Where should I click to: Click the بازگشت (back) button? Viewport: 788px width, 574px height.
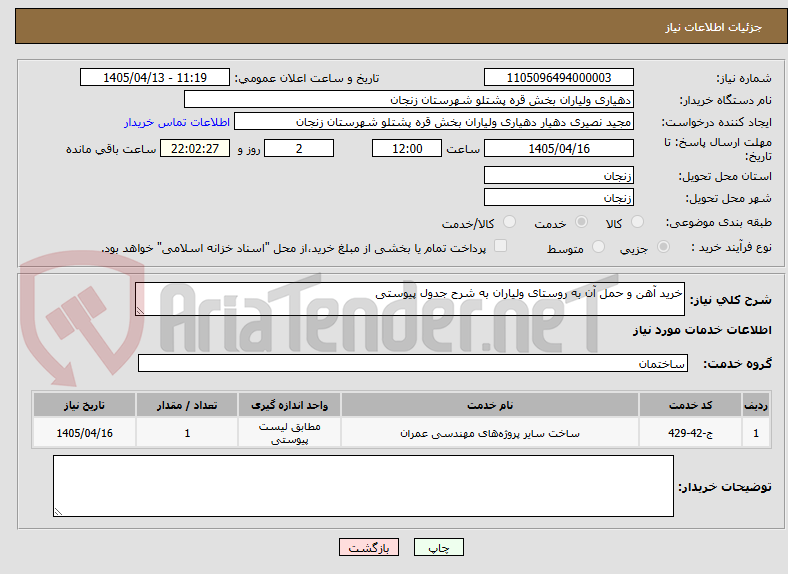pyautogui.click(x=369, y=547)
